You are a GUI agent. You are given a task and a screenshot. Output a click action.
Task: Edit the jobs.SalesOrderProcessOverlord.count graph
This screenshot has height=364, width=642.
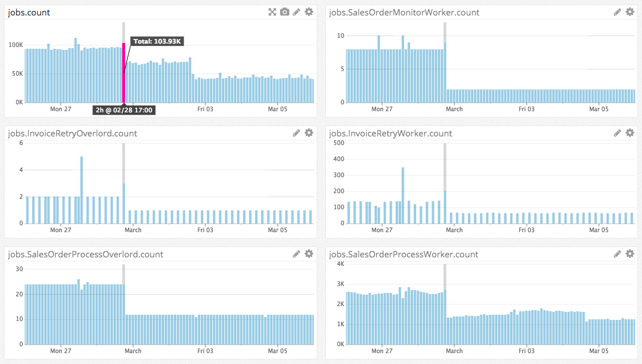[x=297, y=254]
